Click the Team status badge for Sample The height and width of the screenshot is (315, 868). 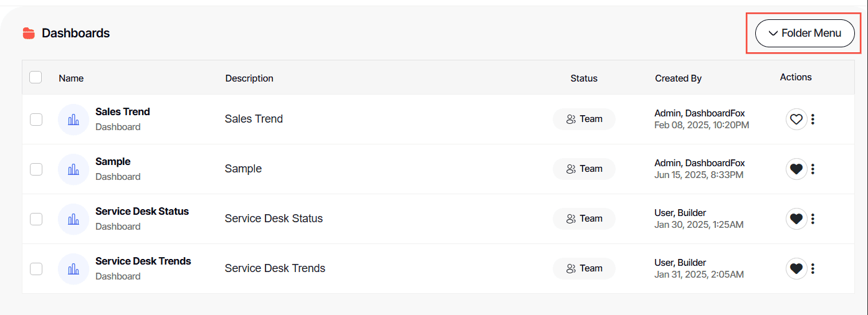584,169
